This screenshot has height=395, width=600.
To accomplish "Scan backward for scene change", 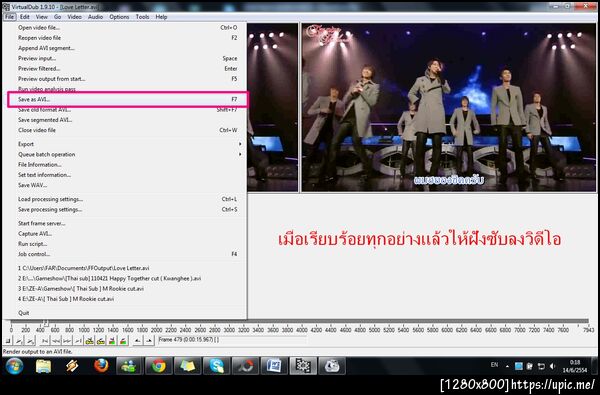I will 111,341.
